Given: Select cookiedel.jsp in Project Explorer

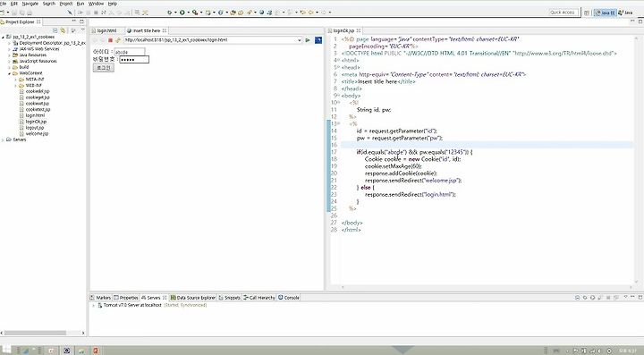Looking at the screenshot, I should pos(38,91).
